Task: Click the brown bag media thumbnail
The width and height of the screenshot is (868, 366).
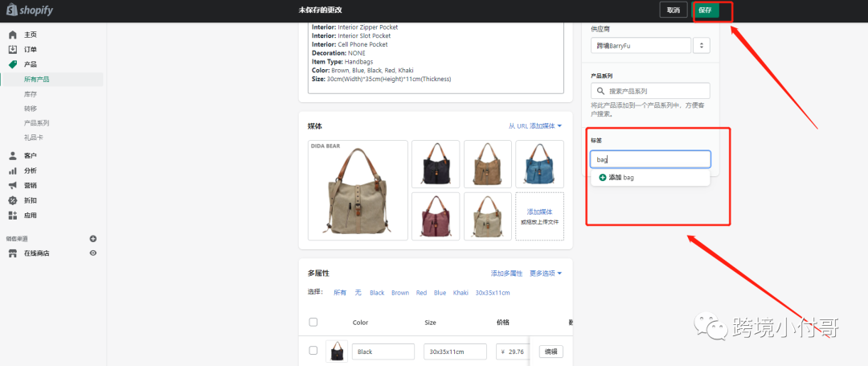Action: [x=488, y=164]
